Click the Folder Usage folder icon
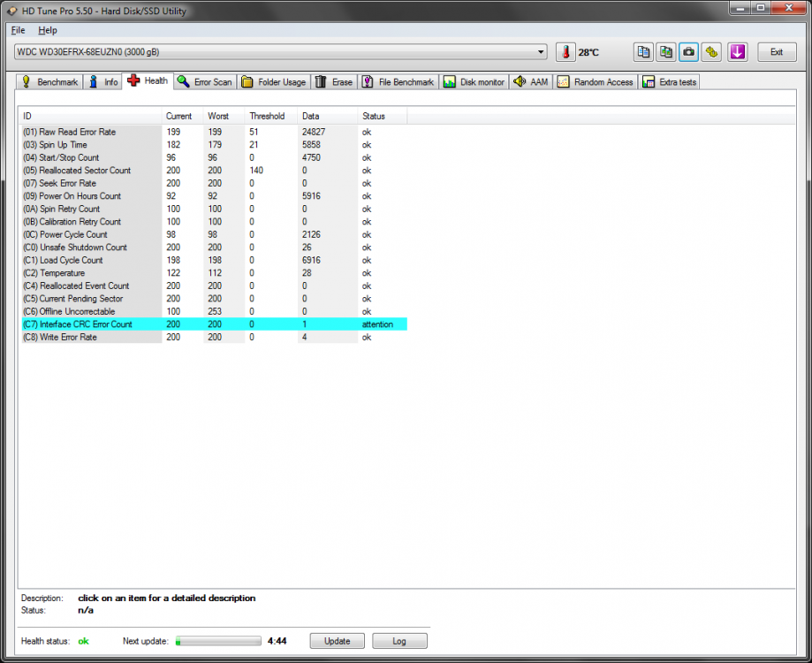Screen dimensions: 812x663 [247, 82]
